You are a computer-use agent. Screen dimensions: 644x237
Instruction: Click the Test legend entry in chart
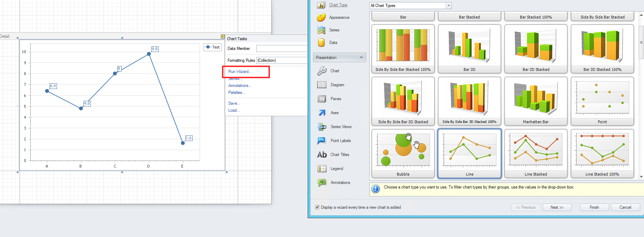(x=213, y=47)
